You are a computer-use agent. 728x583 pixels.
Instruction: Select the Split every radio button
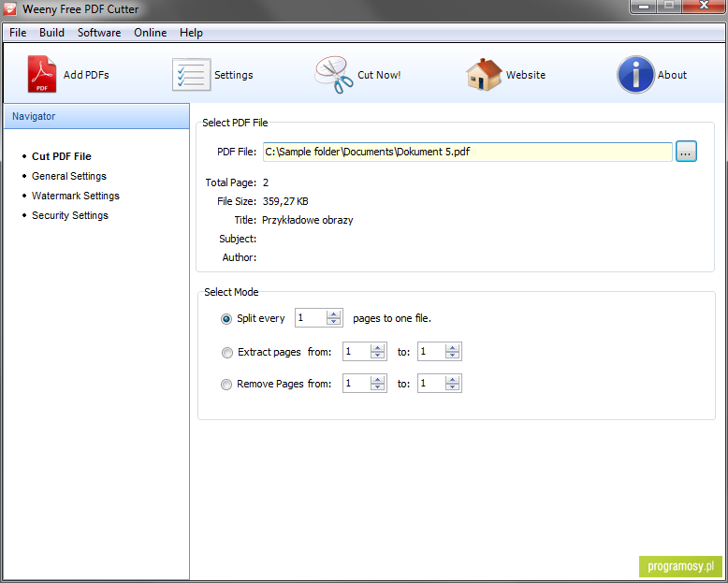(226, 319)
